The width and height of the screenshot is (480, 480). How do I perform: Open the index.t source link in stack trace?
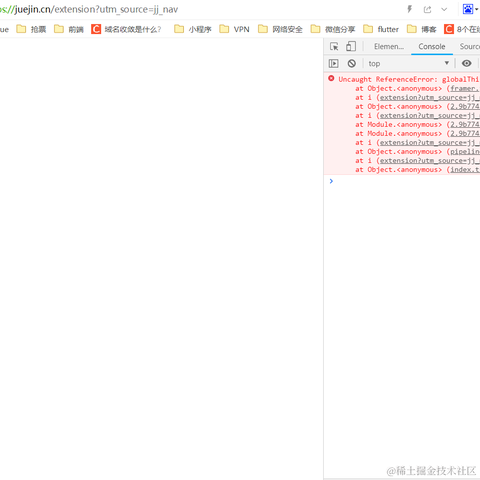(x=465, y=170)
